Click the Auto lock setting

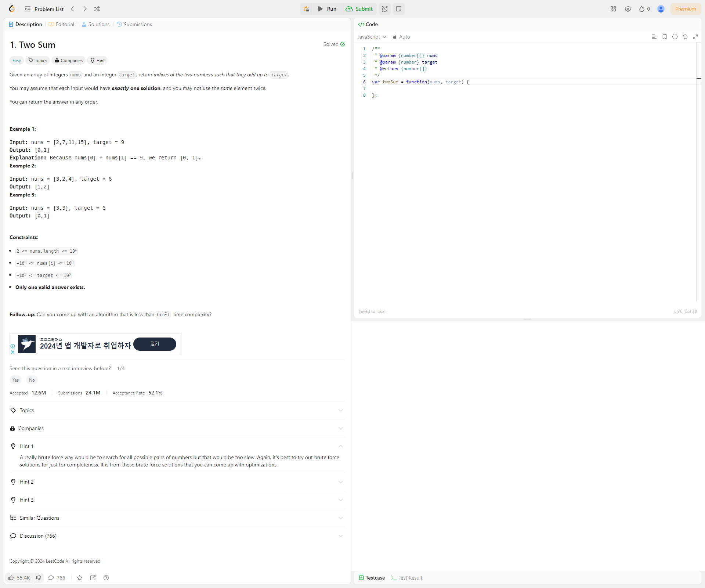coord(401,37)
